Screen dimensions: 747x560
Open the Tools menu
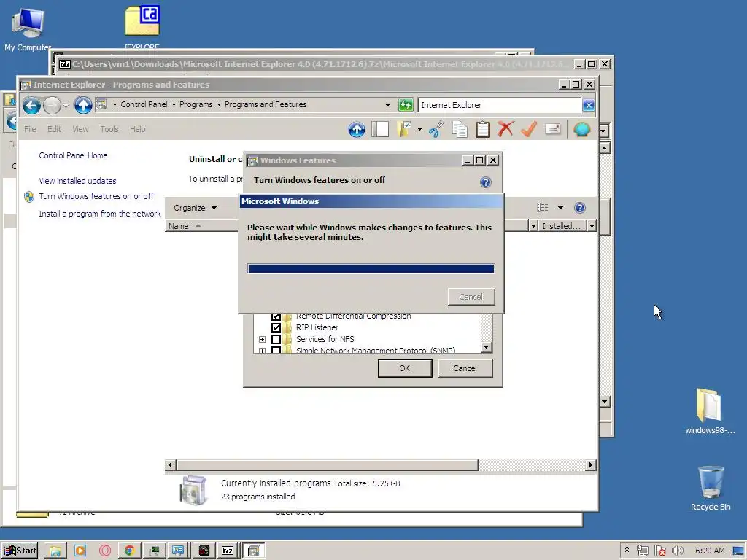109,129
